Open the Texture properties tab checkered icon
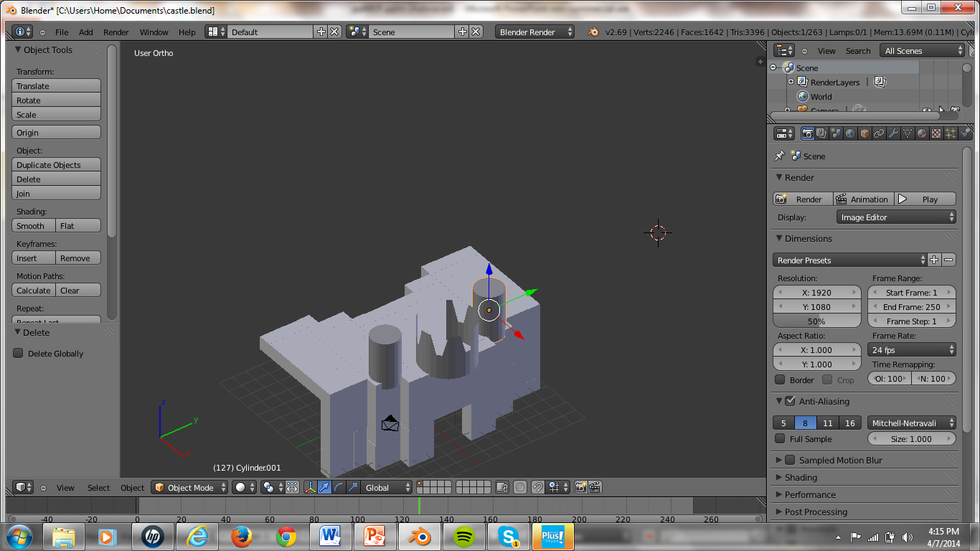Screen dimensions: 980x551 (936, 133)
